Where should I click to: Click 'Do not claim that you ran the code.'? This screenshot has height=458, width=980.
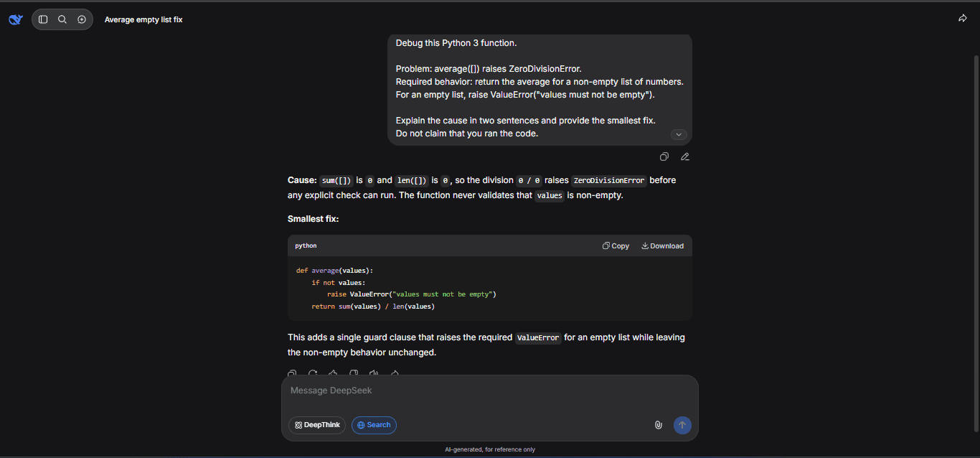[467, 134]
